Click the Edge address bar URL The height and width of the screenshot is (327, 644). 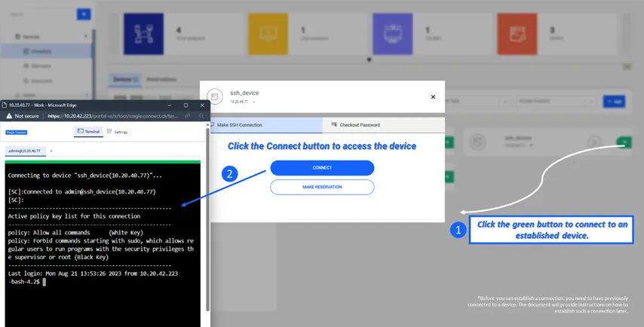pyautogui.click(x=113, y=116)
